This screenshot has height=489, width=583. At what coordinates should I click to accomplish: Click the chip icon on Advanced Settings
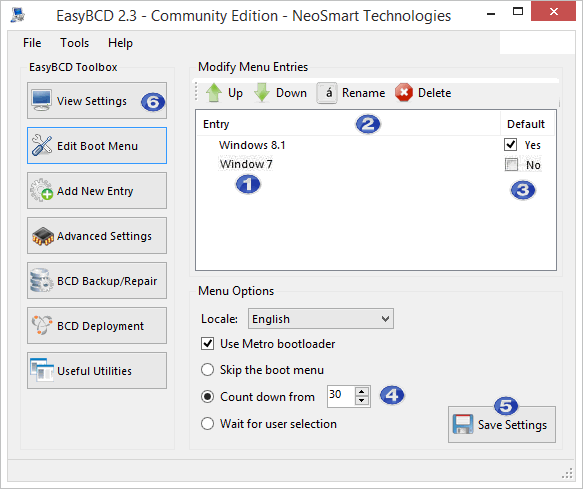coord(43,236)
